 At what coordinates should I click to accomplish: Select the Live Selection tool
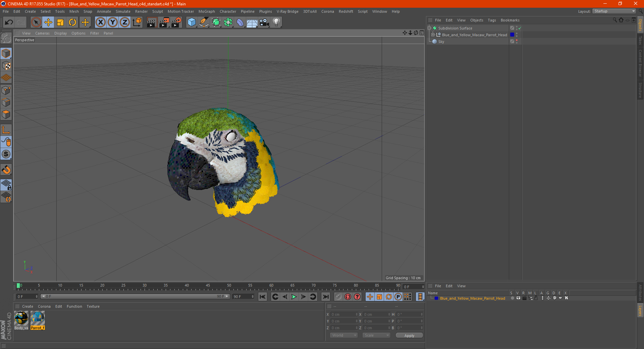pos(36,22)
